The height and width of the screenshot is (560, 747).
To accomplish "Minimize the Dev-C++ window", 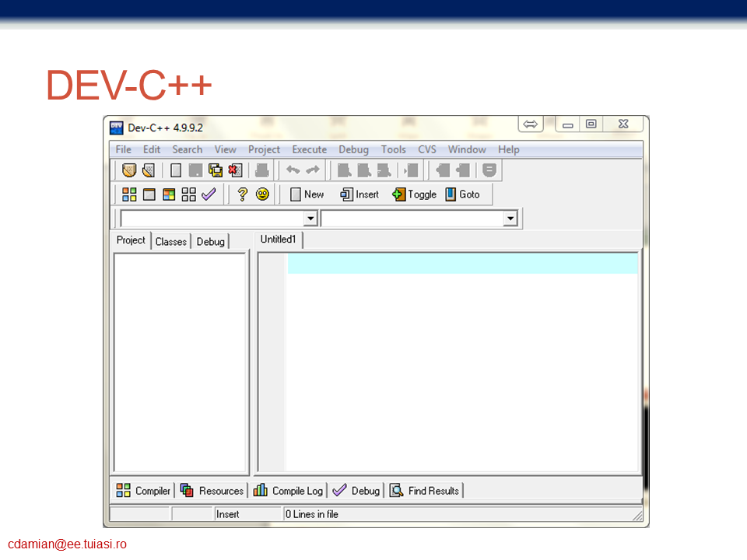I will (567, 124).
